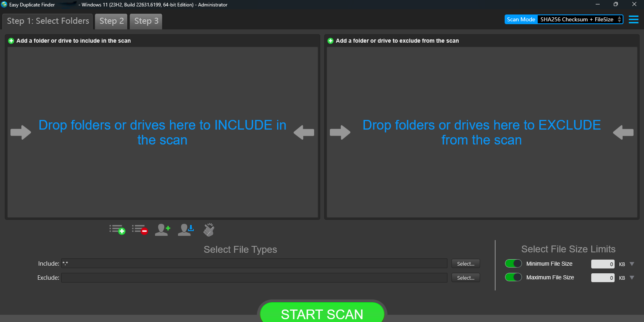Viewport: 644px width, 322px height.
Task: Click Select button for Include file types
Action: [x=466, y=264]
